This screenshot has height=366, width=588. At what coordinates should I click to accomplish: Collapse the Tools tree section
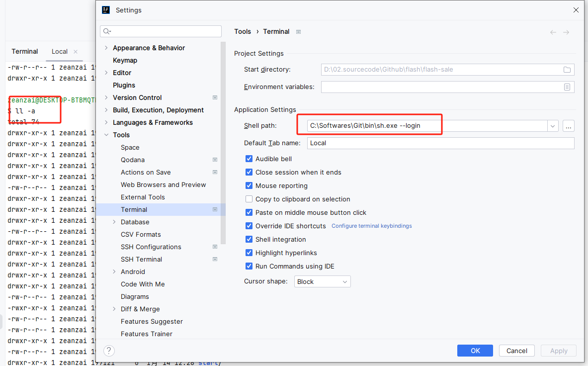click(106, 135)
